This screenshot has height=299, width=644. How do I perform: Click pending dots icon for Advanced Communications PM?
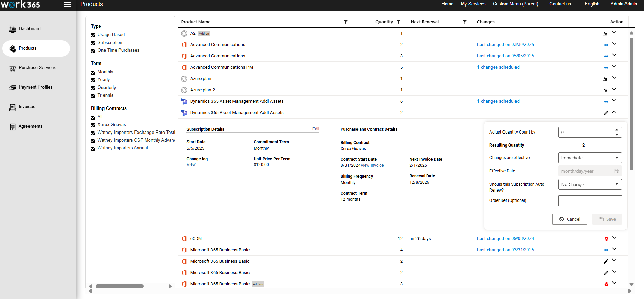[606, 68]
